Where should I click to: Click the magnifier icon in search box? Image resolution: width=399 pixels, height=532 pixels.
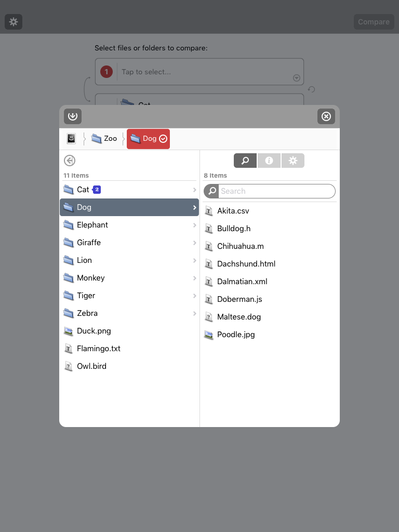coord(212,191)
